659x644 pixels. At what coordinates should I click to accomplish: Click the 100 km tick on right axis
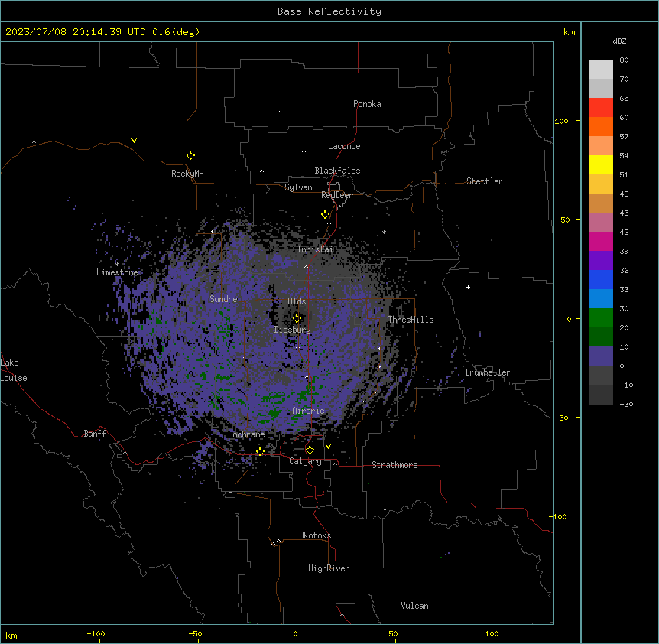(561, 121)
